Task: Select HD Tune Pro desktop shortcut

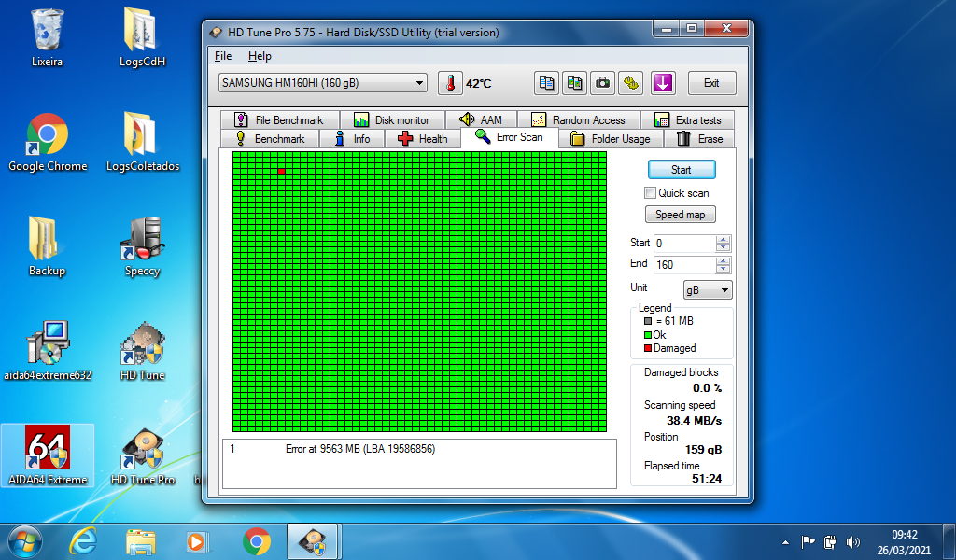Action: [143, 455]
